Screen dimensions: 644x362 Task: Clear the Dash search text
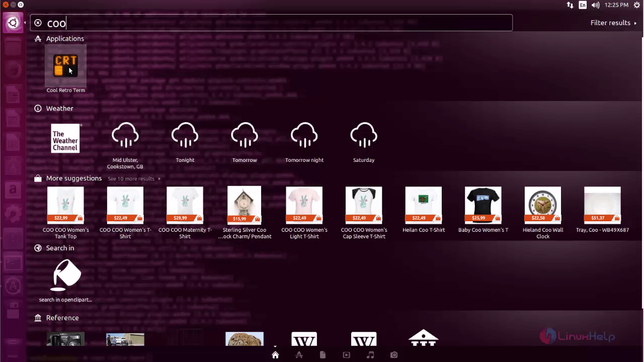[38, 23]
